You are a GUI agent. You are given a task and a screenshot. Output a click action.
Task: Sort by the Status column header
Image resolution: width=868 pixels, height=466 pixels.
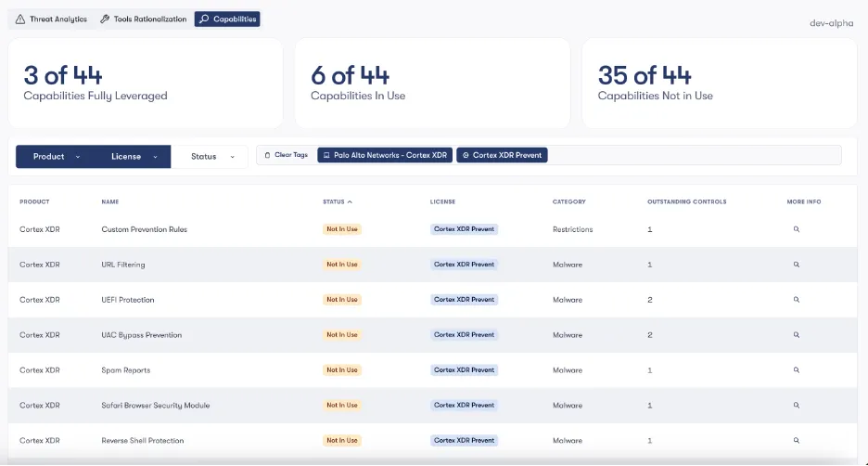coord(338,201)
